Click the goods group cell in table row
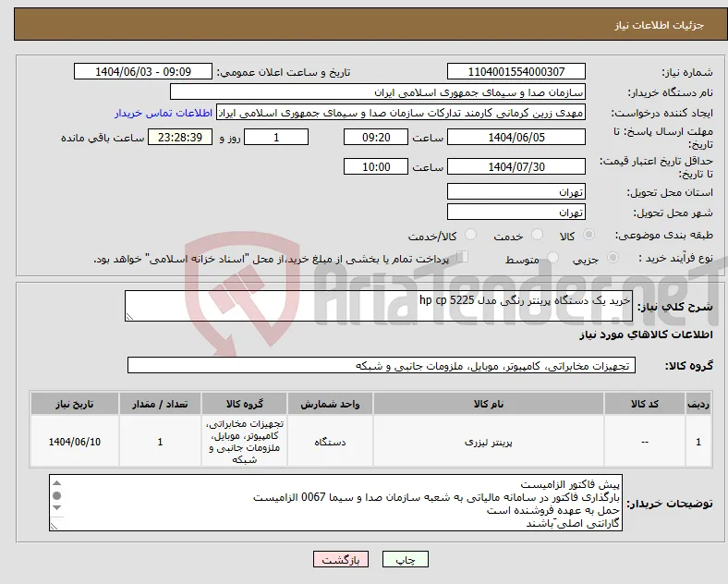The image size is (728, 584). 244,442
